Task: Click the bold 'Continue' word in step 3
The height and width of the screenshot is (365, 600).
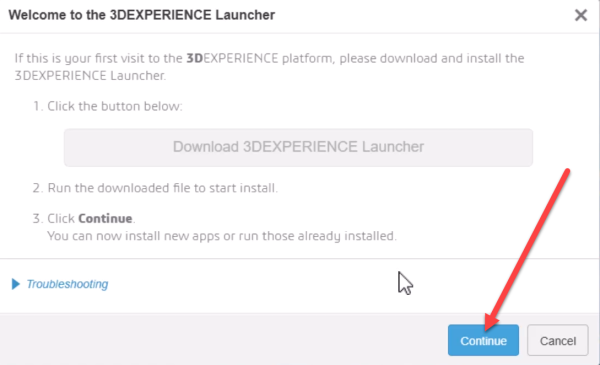Action: click(105, 218)
